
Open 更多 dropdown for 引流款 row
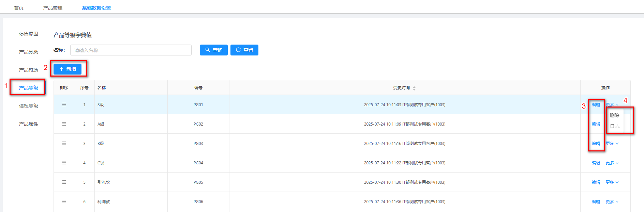click(612, 182)
